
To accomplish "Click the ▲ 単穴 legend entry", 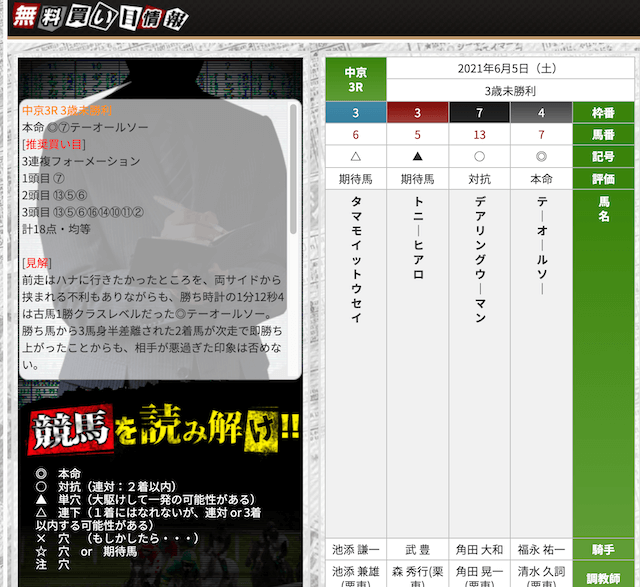I will (x=145, y=500).
